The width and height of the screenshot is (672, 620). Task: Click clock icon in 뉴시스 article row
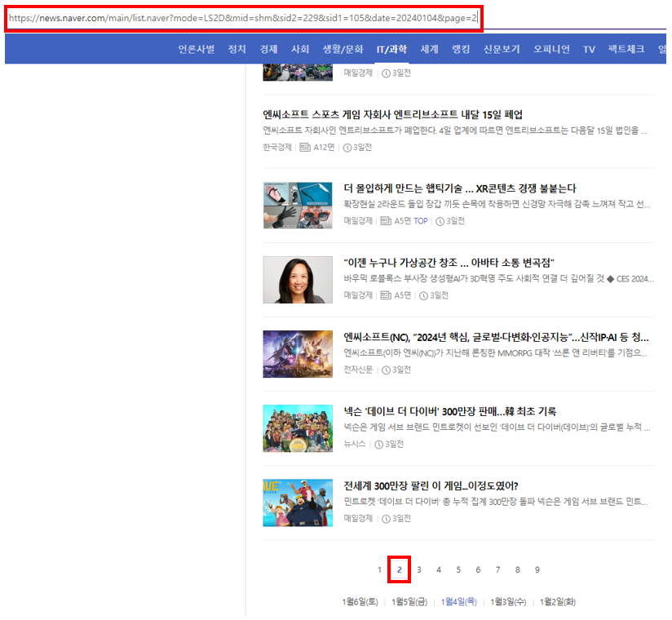(x=378, y=445)
